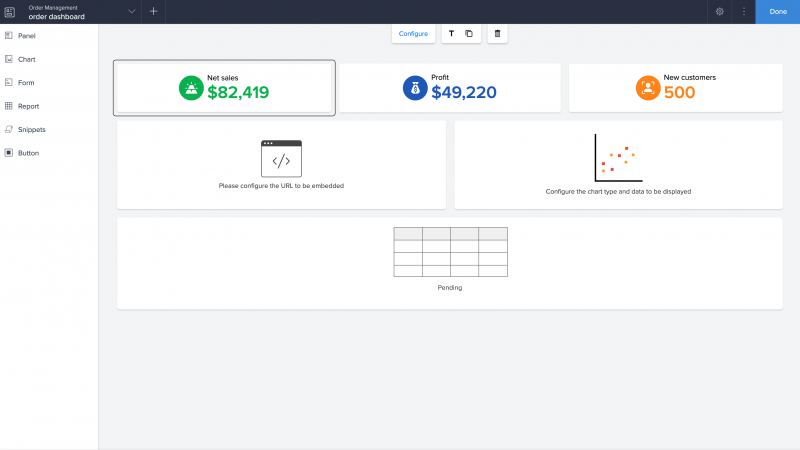
Task: Click the Pending report table placeholder
Action: [450, 264]
